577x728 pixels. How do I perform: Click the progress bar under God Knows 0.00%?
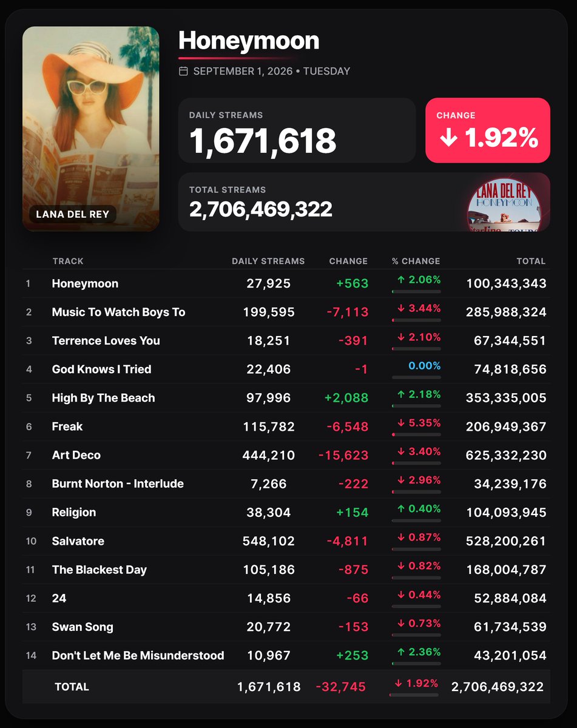click(x=416, y=377)
